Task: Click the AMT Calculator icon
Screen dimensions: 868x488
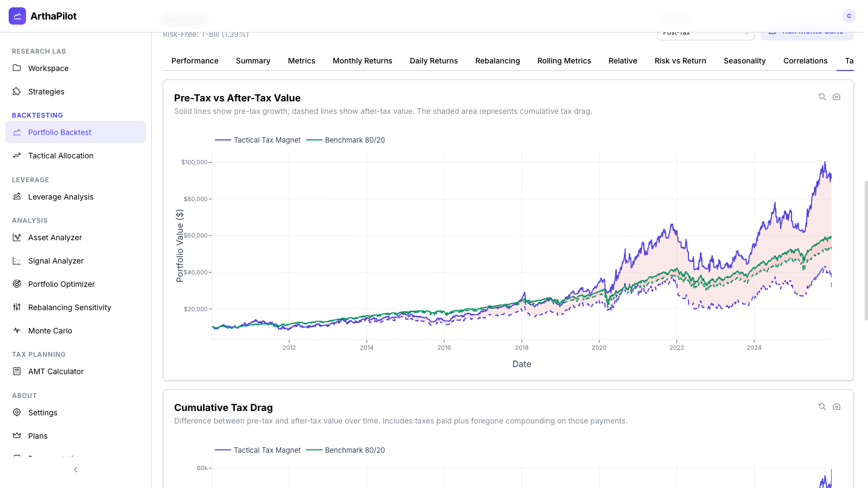Action: 17,371
